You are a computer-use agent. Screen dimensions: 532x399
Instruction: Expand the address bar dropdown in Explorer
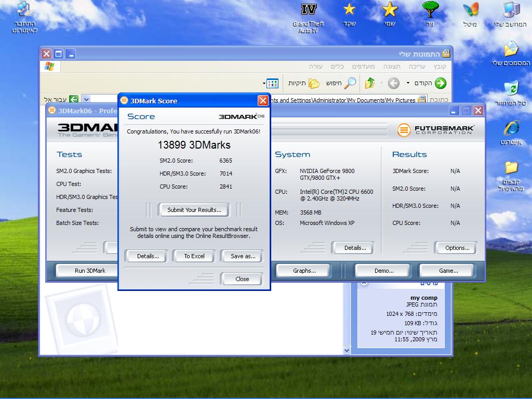tap(87, 99)
